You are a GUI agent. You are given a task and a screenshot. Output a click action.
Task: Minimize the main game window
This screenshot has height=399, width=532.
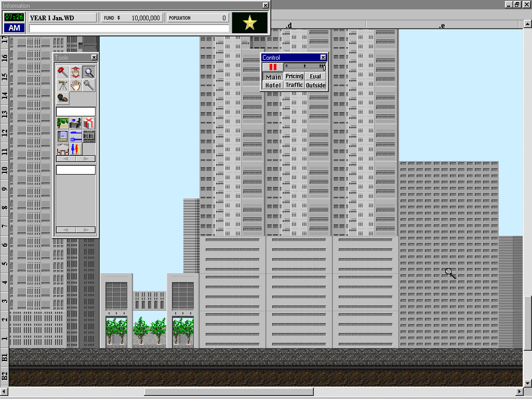(x=508, y=4)
